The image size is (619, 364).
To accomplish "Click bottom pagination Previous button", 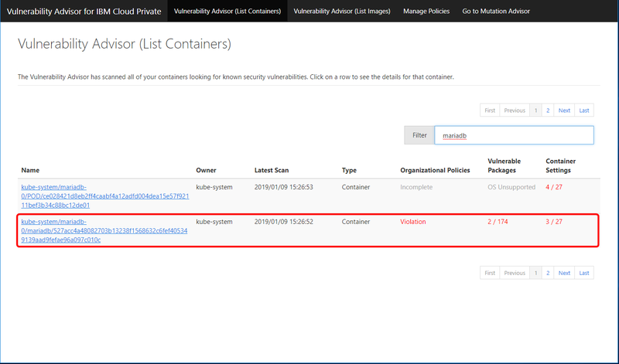I will point(515,273).
